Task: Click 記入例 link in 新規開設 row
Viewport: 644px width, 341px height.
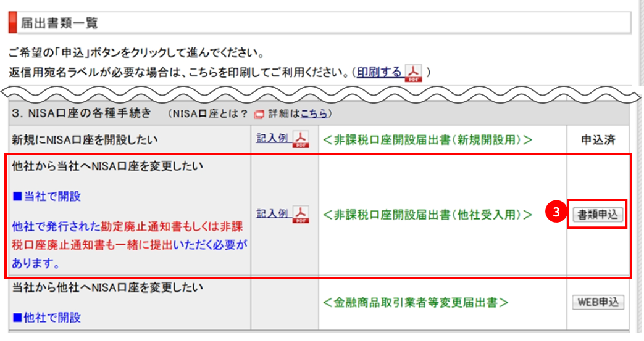Action: pos(272,138)
